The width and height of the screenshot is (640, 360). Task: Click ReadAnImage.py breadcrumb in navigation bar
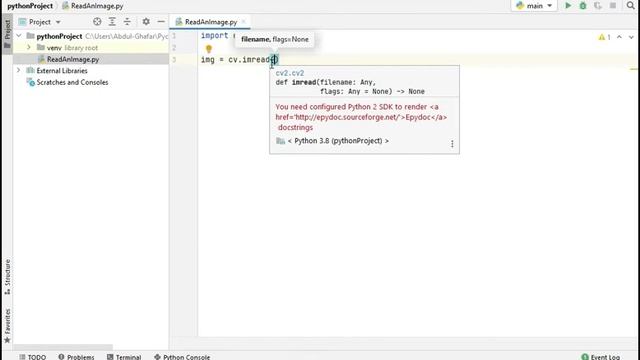[93, 6]
